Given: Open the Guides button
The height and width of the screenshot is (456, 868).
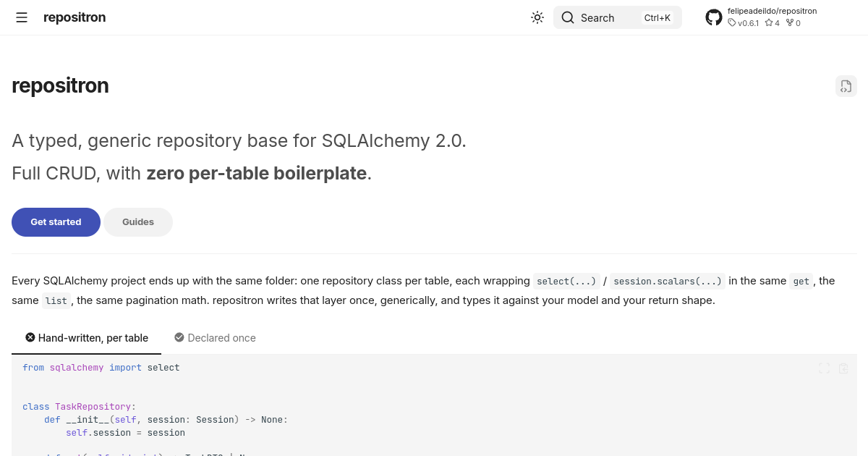Looking at the screenshot, I should [138, 222].
